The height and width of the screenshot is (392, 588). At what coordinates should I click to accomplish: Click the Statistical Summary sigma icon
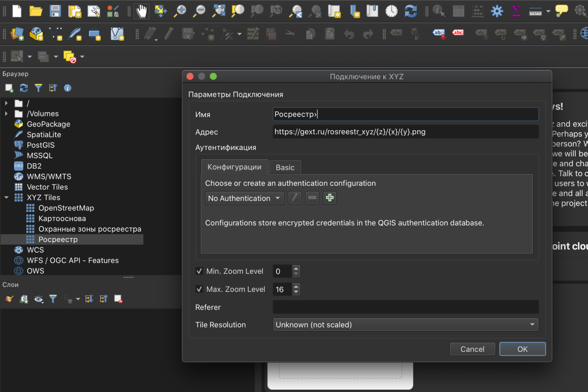(516, 11)
